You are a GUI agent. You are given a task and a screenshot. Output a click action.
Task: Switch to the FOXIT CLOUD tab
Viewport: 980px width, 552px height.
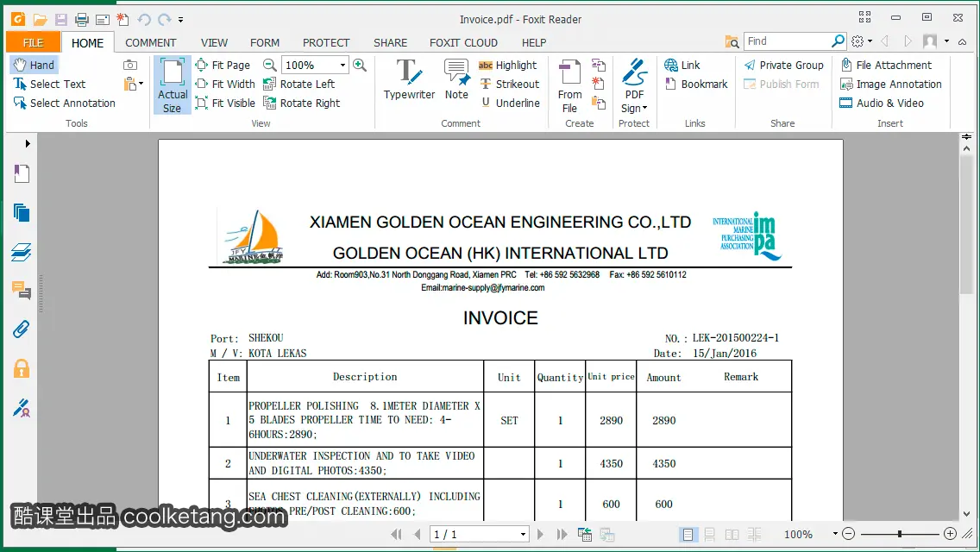463,42
